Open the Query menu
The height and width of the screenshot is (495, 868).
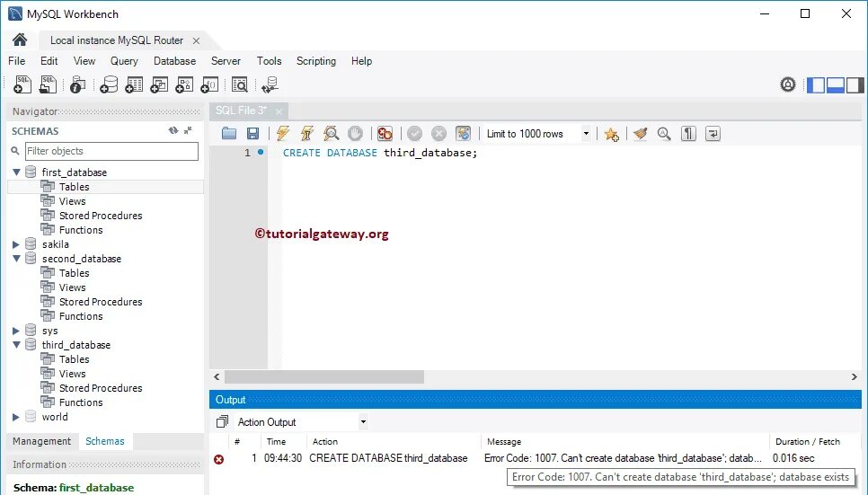pyautogui.click(x=124, y=61)
